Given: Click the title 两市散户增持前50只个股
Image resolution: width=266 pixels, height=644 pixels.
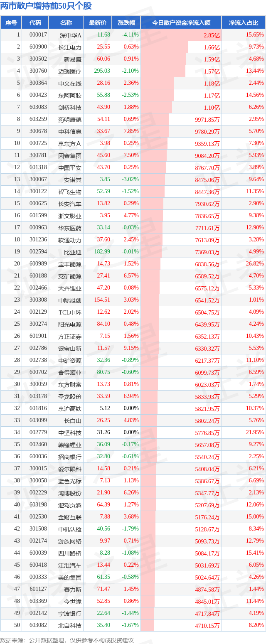Looking at the screenshot, I should (x=46, y=6).
